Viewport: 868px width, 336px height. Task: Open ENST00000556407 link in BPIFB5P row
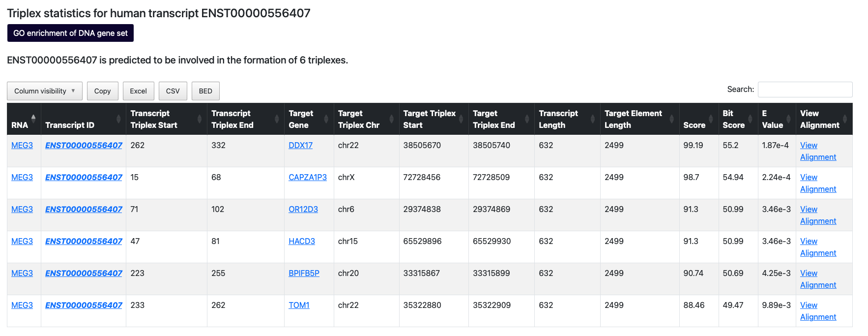84,273
